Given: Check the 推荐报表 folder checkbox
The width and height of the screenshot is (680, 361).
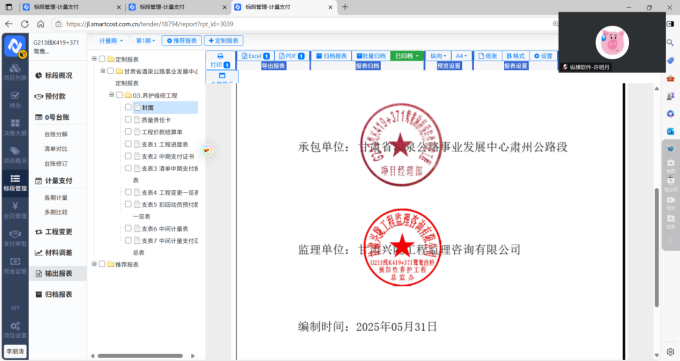Looking at the screenshot, I should point(102,264).
